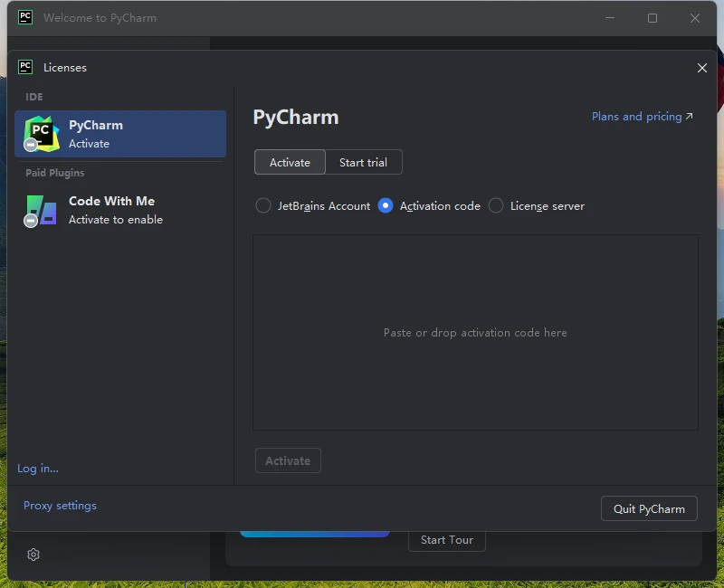Click the Log in... link
Screen dimensions: 724x588
pos(38,468)
